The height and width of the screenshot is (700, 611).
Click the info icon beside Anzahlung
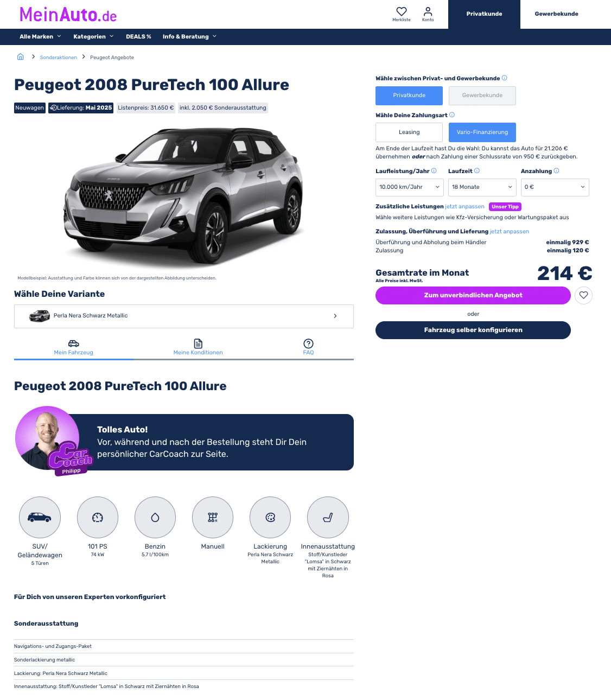[556, 171]
